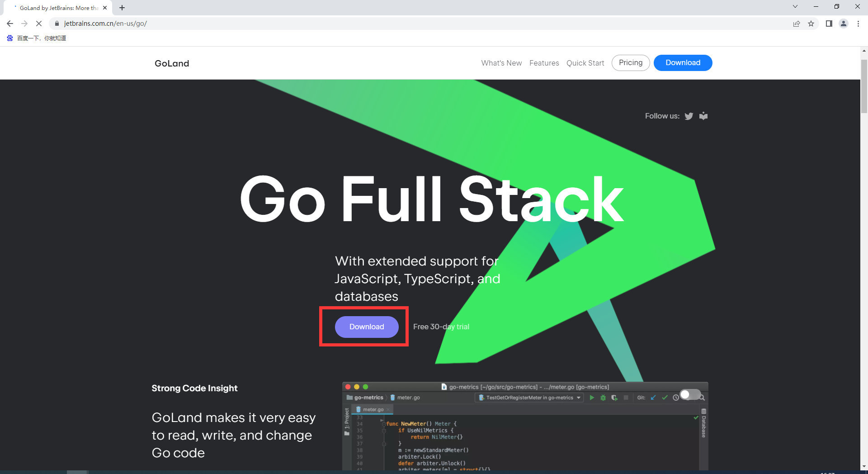Open the Baidu bookmark in bookmarks bar
The image size is (868, 474).
(36, 38)
